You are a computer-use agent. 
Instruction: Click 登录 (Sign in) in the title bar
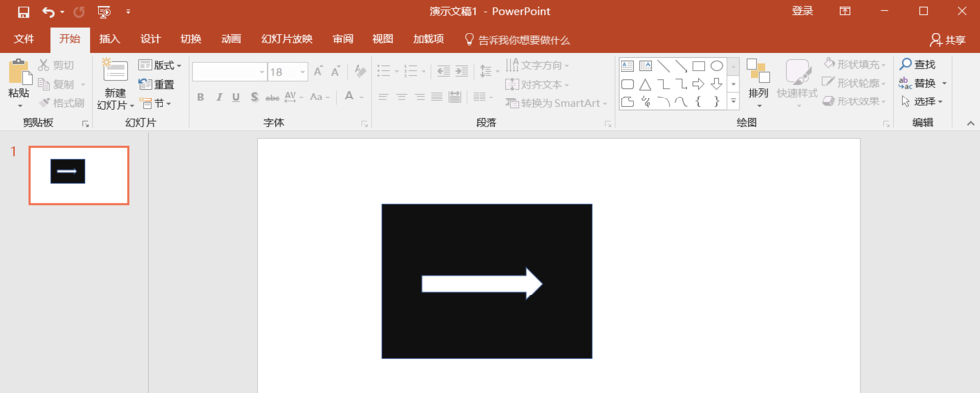click(802, 11)
